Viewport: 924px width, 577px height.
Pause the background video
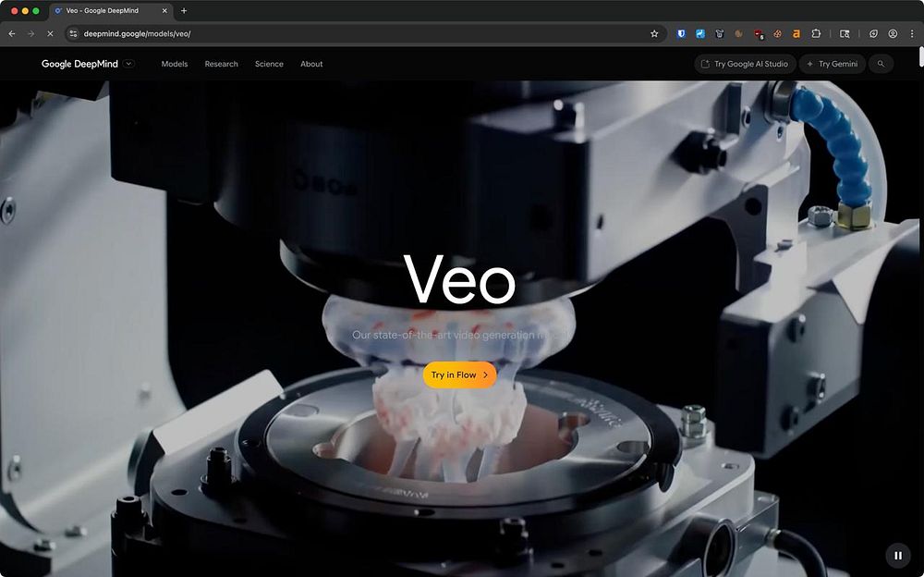coord(898,555)
